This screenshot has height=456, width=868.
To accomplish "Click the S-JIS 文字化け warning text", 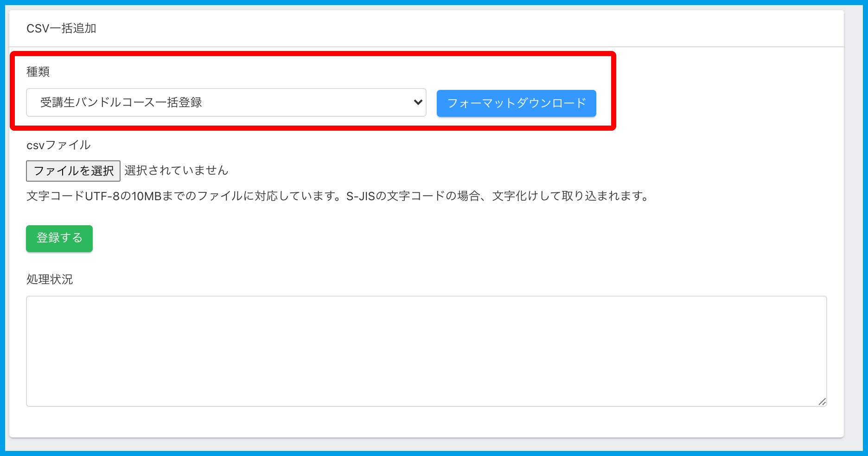I will [497, 196].
